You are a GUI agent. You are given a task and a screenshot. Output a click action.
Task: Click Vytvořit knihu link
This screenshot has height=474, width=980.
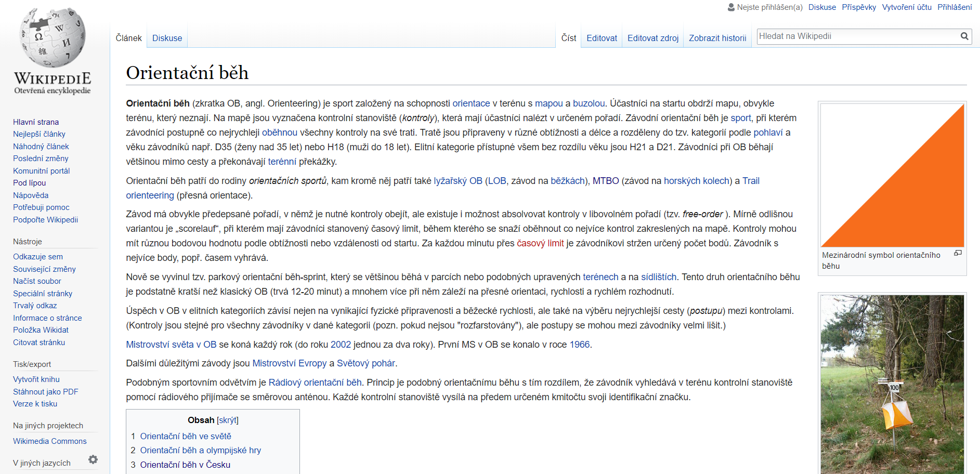[36, 379]
